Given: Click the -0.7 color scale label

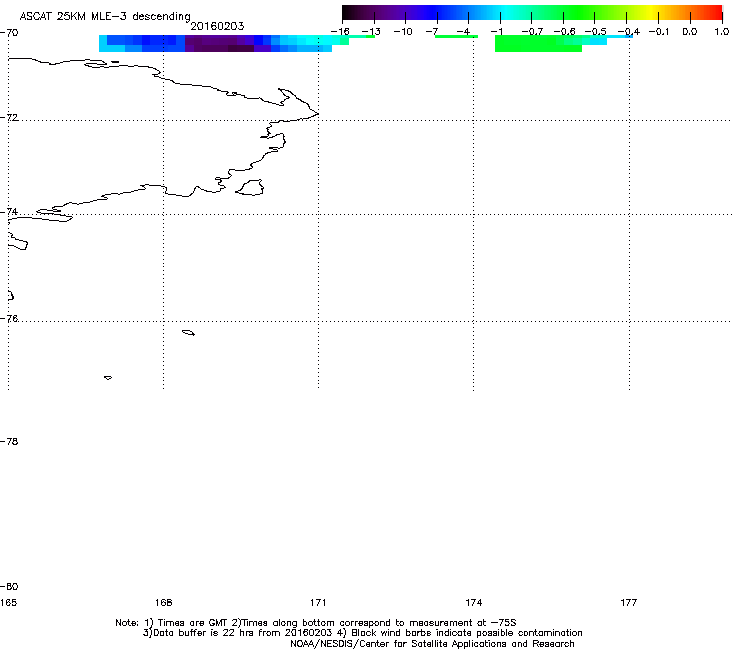Looking at the screenshot, I should [x=532, y=32].
